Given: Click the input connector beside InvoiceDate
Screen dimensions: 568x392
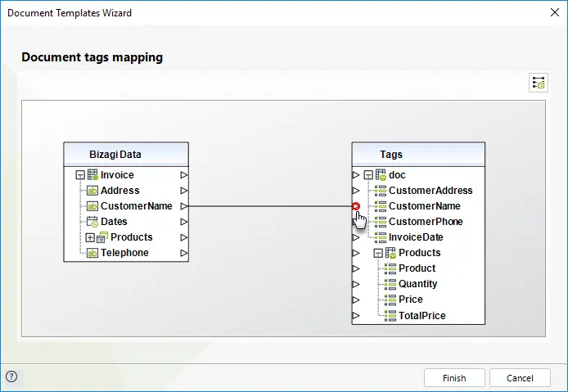Looking at the screenshot, I should pos(356,237).
